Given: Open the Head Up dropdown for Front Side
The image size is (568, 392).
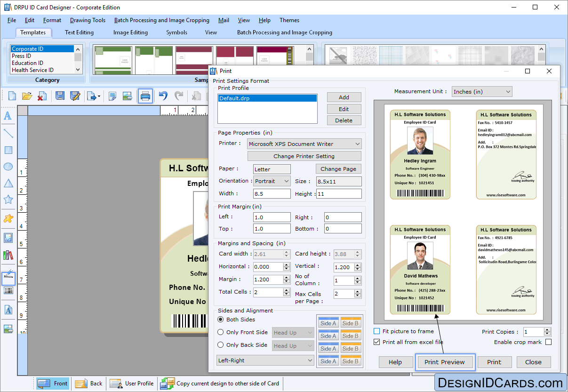Looking at the screenshot, I should [x=293, y=333].
